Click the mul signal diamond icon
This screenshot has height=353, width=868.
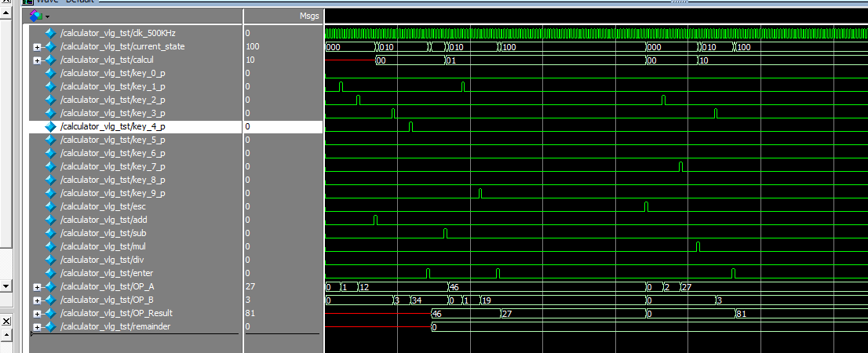[51, 246]
